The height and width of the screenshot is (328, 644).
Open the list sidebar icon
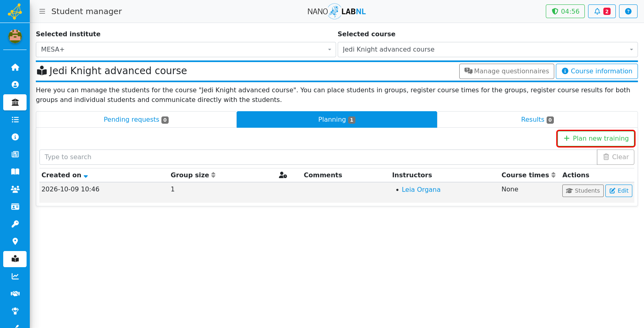15,120
